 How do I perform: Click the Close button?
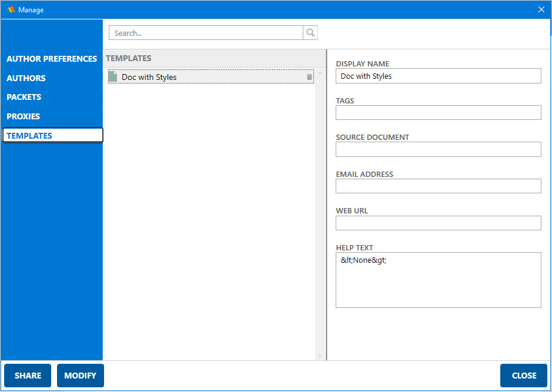pyautogui.click(x=524, y=376)
